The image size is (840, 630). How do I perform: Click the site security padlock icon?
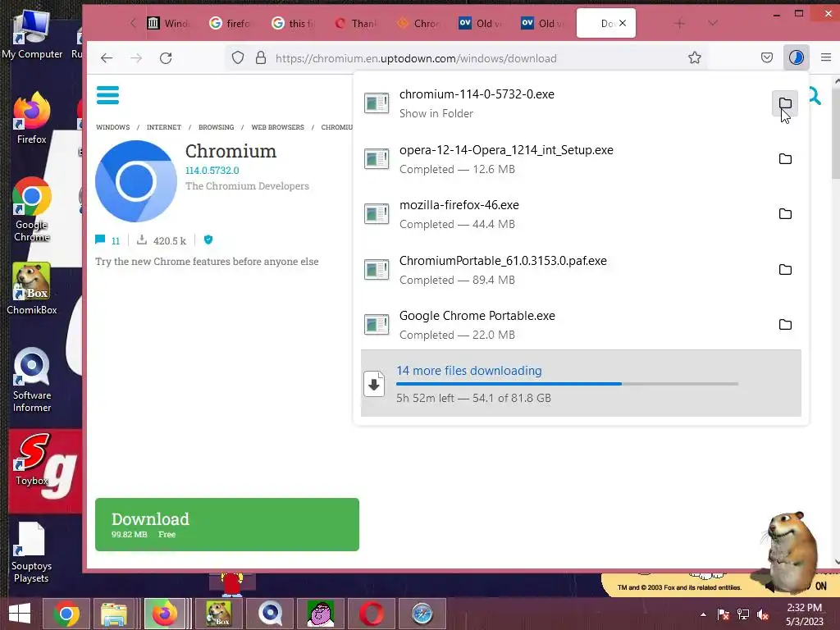click(261, 58)
